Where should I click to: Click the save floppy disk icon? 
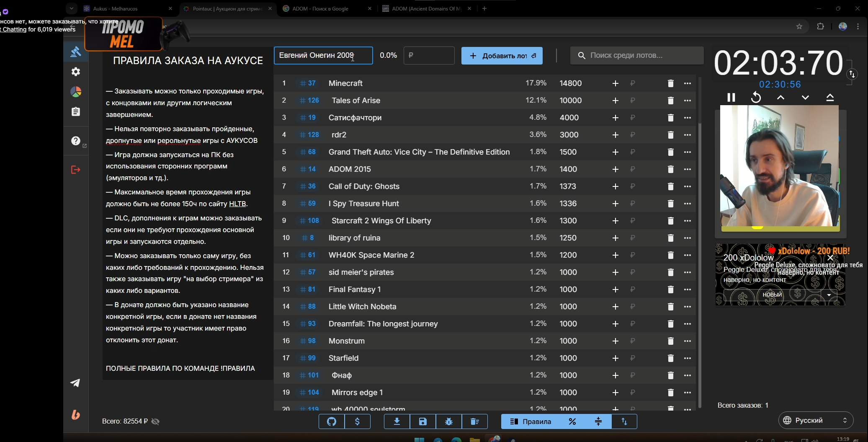(x=423, y=421)
